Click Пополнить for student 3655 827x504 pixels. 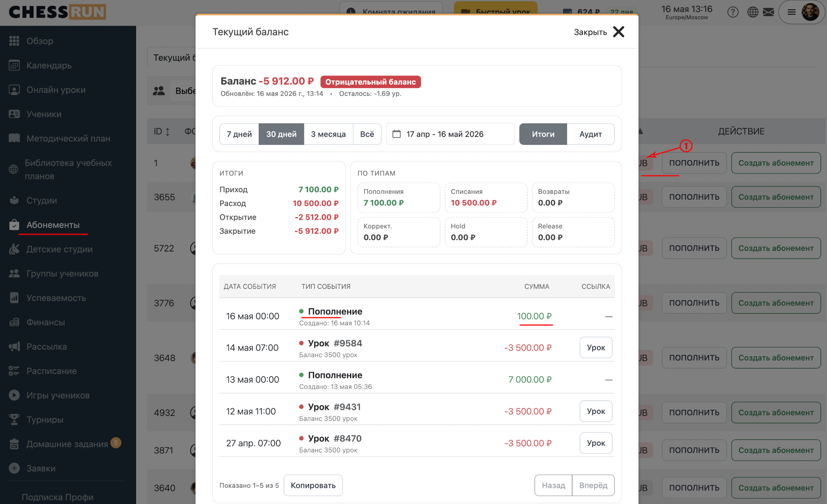[694, 197]
